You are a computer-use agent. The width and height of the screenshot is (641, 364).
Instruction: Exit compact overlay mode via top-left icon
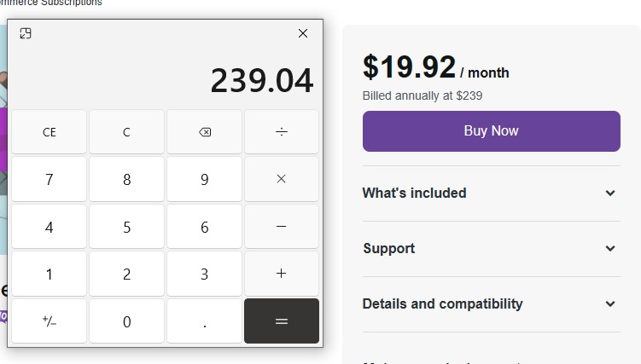[x=26, y=33]
